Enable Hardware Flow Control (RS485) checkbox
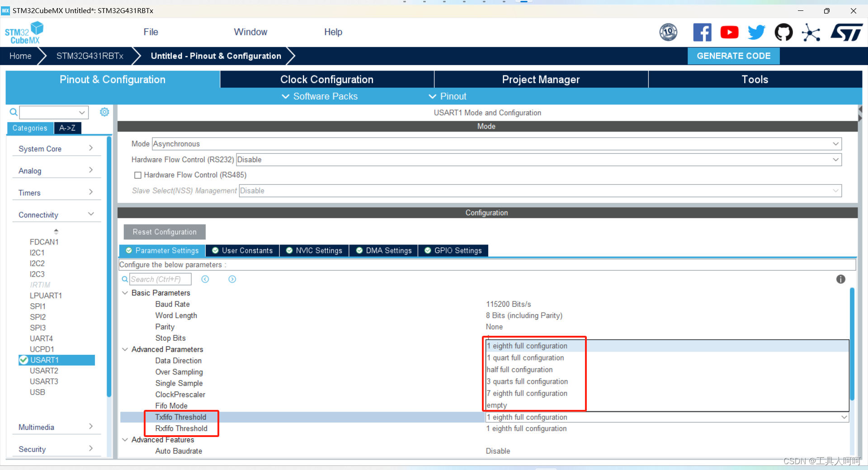 tap(138, 175)
